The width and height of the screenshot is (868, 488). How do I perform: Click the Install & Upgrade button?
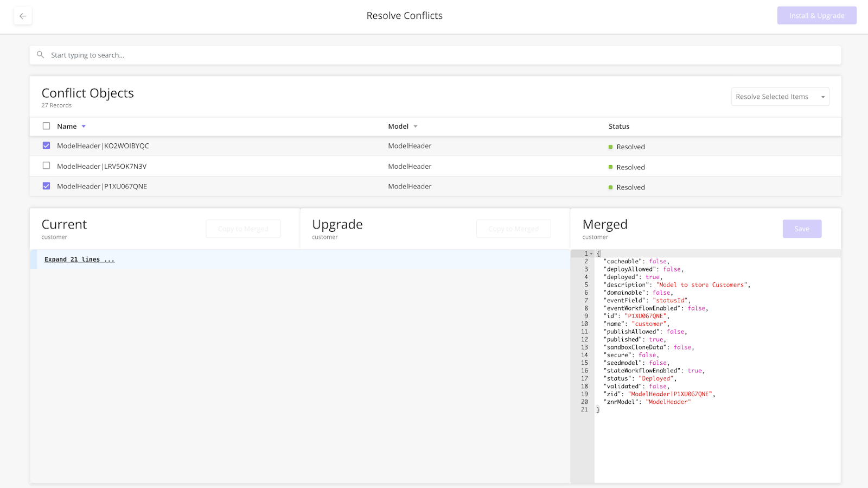[x=816, y=16]
